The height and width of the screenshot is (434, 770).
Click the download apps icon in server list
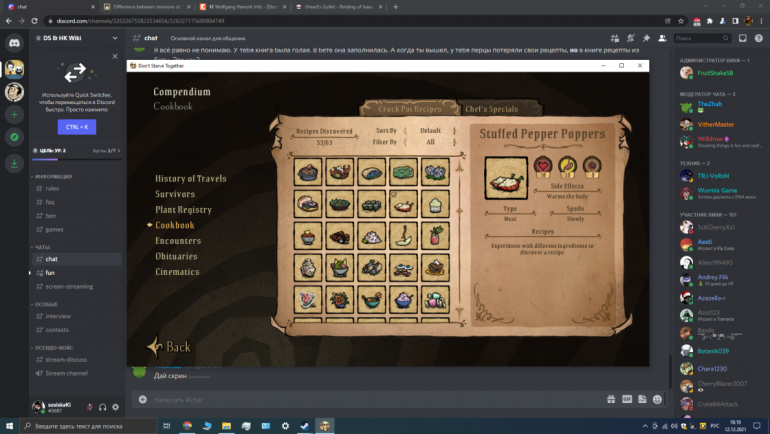[x=14, y=163]
